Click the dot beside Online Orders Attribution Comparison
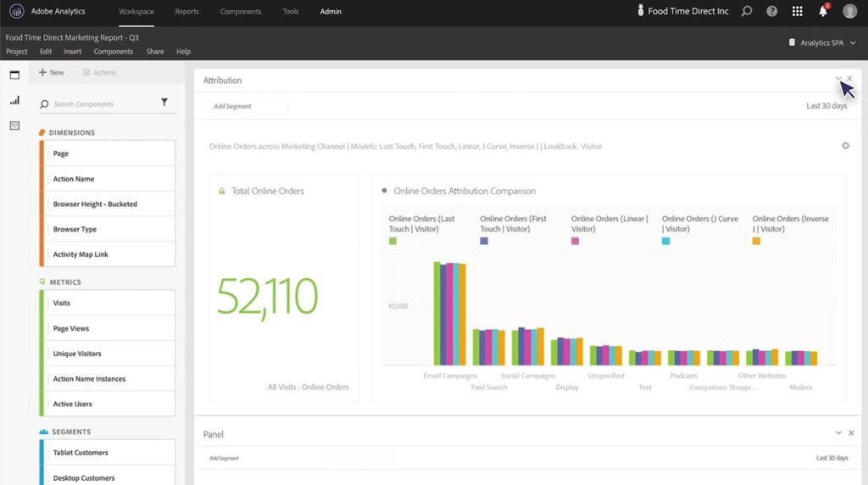This screenshot has width=868, height=485. point(384,191)
